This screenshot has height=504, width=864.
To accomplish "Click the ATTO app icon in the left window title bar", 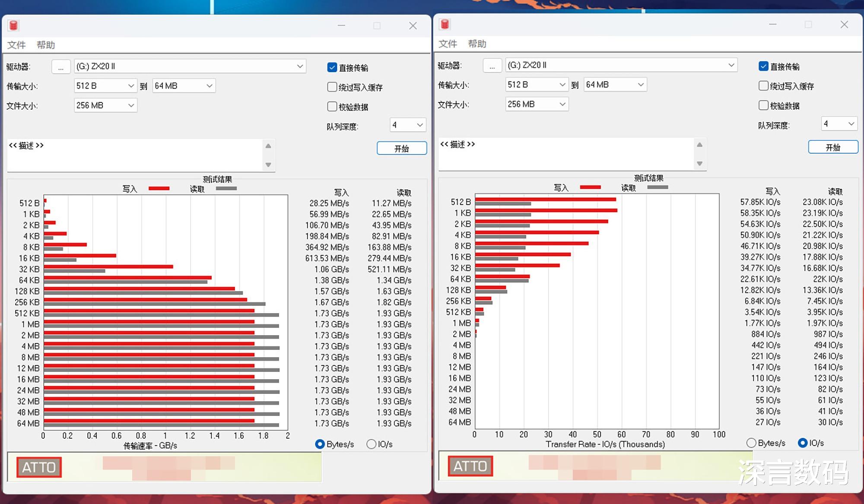I will (13, 25).
